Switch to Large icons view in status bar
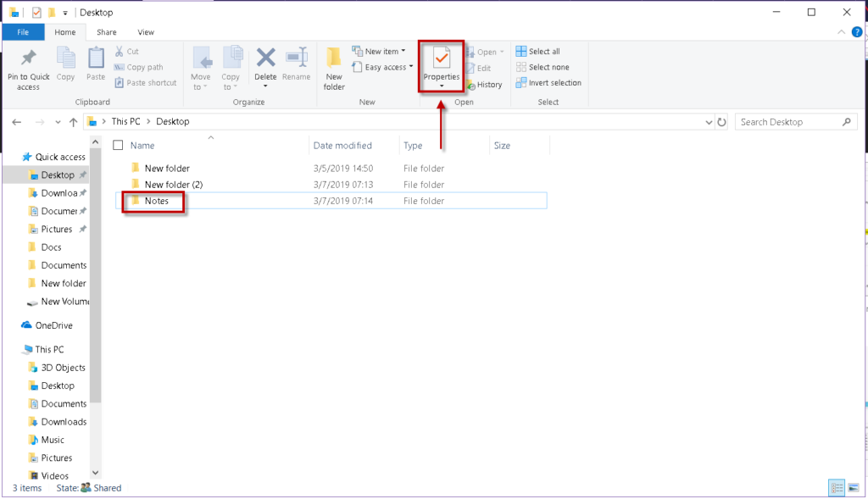 [854, 488]
